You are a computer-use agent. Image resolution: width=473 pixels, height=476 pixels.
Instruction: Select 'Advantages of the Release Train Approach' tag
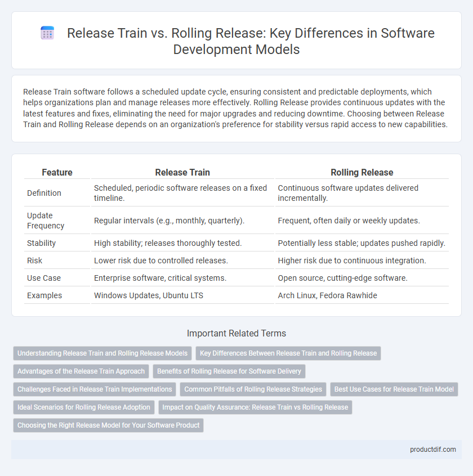coord(81,371)
